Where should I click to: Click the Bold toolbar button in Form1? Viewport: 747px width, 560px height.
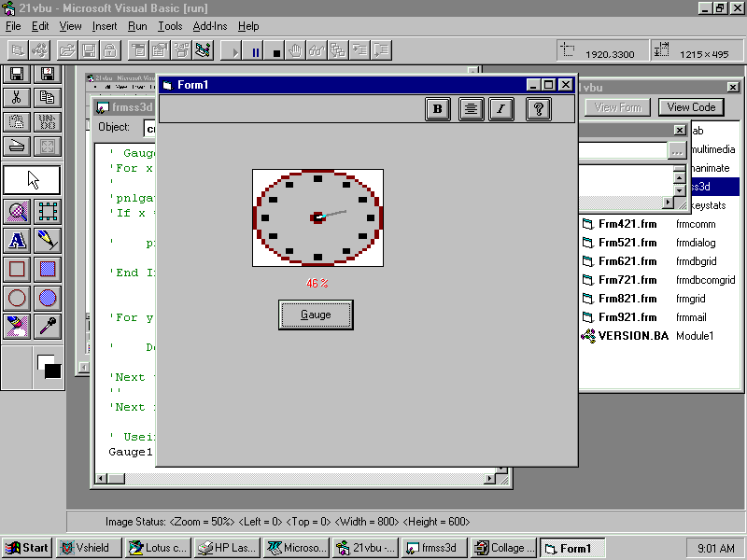438,109
